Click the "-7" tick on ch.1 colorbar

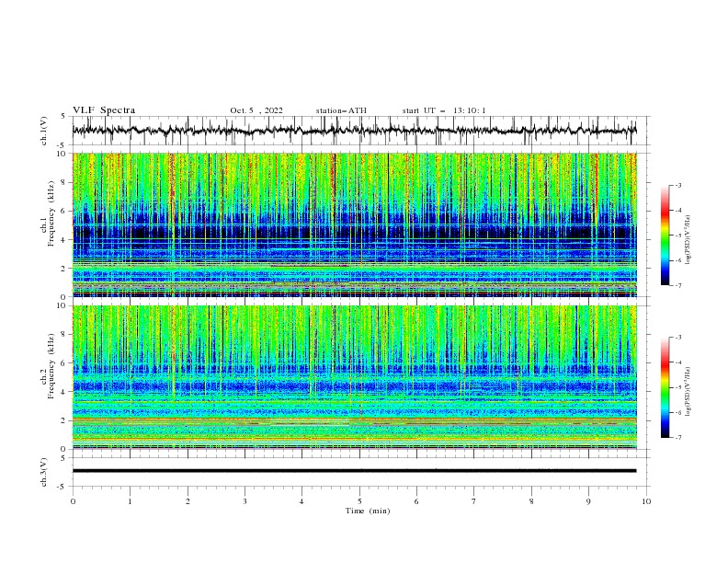(x=678, y=285)
